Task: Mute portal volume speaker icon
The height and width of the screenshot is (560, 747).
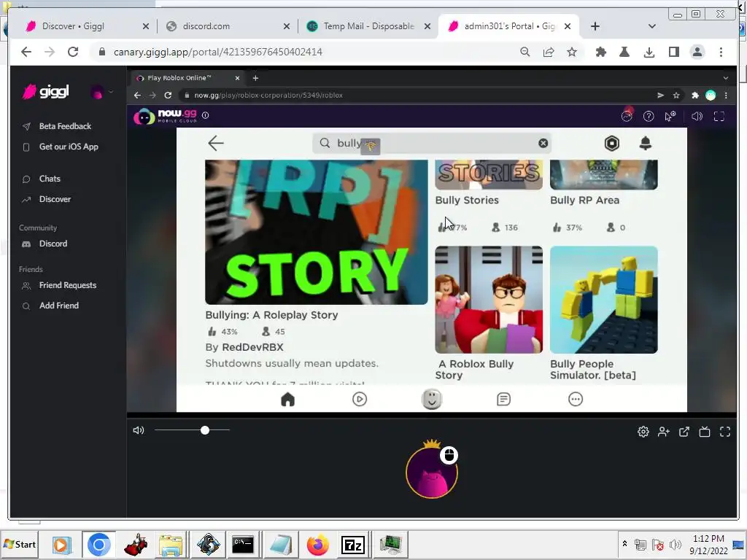Action: click(139, 430)
